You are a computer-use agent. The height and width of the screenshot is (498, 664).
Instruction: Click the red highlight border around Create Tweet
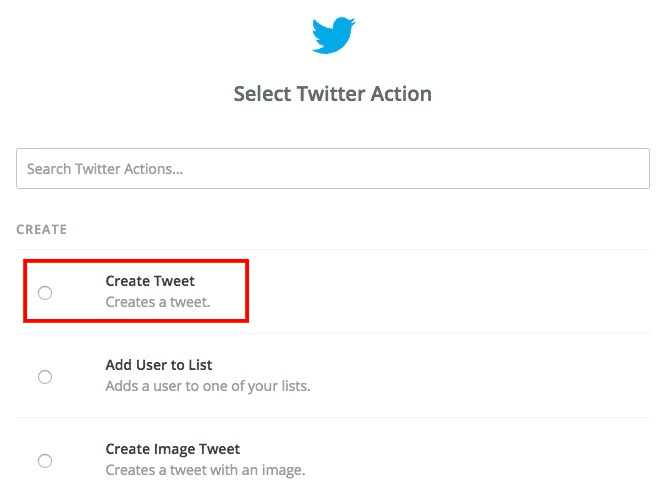tap(136, 260)
